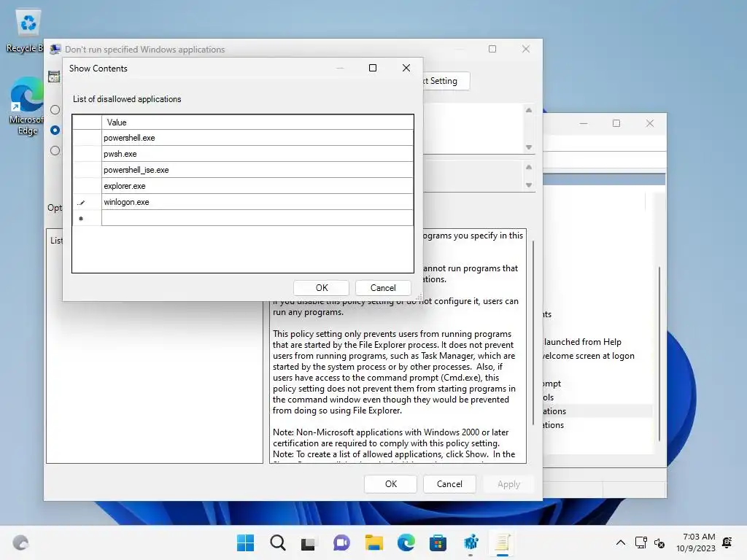Open the Chat app on the taskbar
The height and width of the screenshot is (560, 747).
[x=341, y=542]
